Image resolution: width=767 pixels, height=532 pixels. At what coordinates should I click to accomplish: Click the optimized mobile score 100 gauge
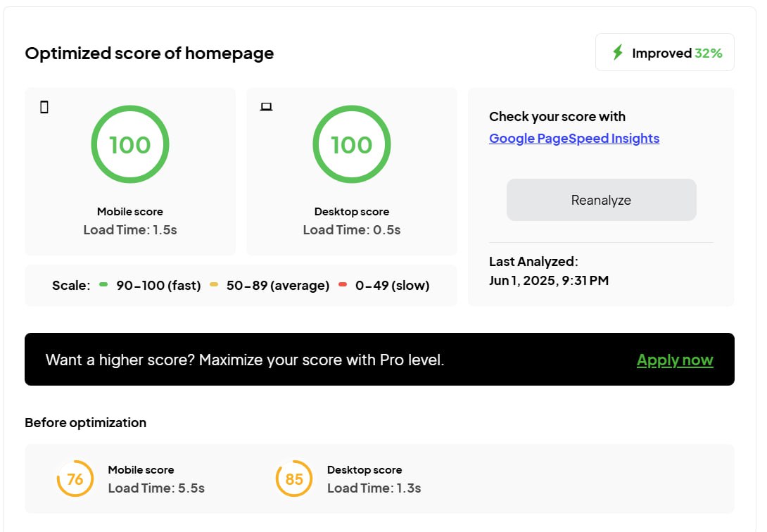130,145
